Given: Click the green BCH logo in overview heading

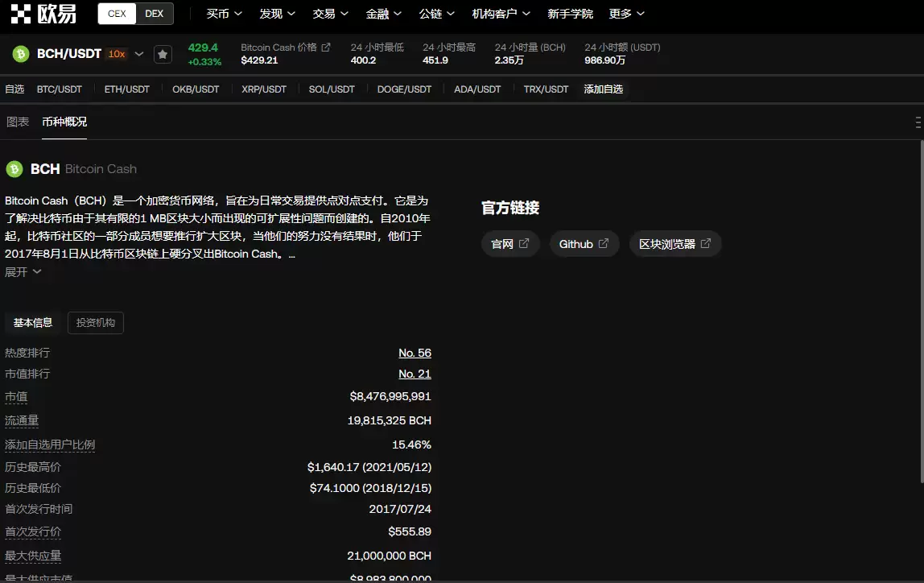Looking at the screenshot, I should coord(14,169).
